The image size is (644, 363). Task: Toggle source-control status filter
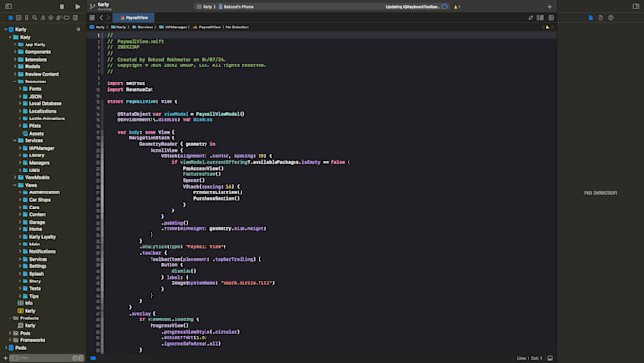(80, 358)
